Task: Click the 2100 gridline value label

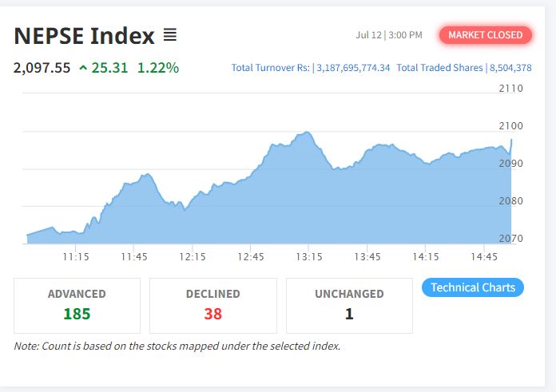Action: tap(511, 126)
